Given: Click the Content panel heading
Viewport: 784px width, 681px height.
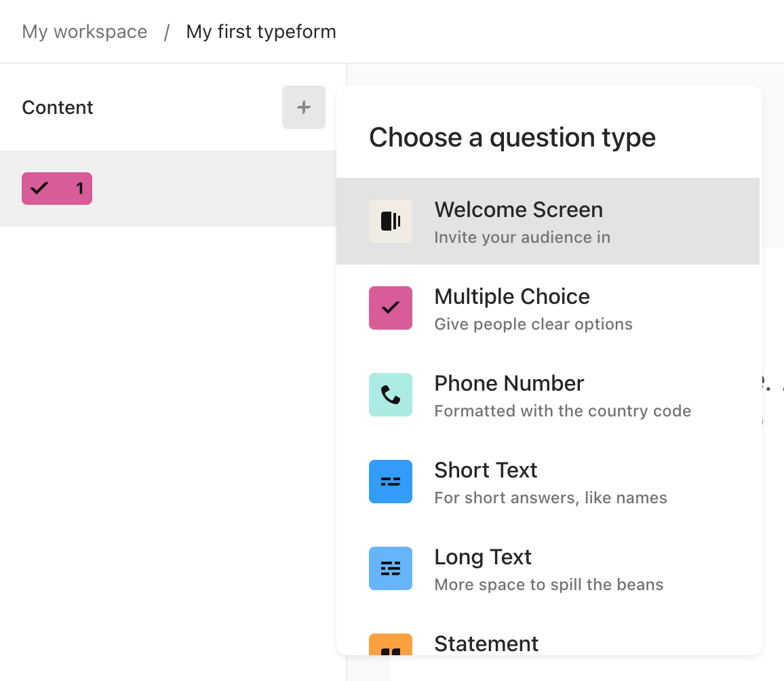Looking at the screenshot, I should coord(58,107).
